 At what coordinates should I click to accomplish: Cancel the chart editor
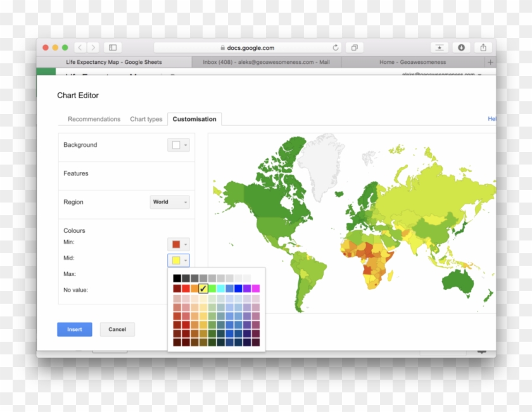coord(117,329)
